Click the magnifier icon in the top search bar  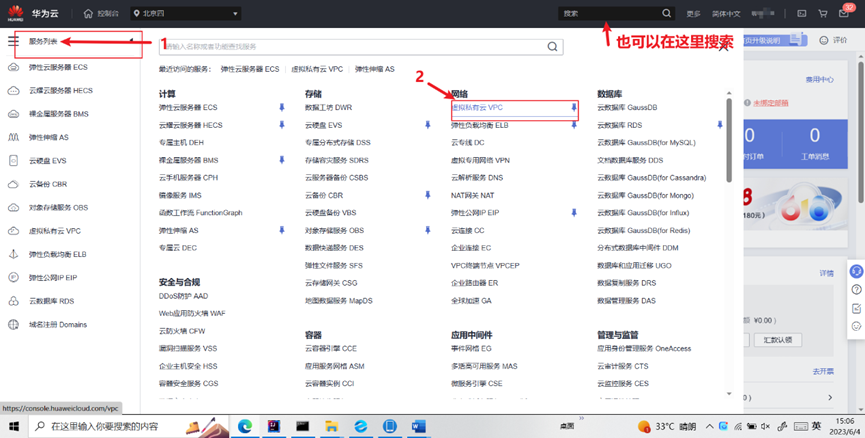tap(666, 13)
